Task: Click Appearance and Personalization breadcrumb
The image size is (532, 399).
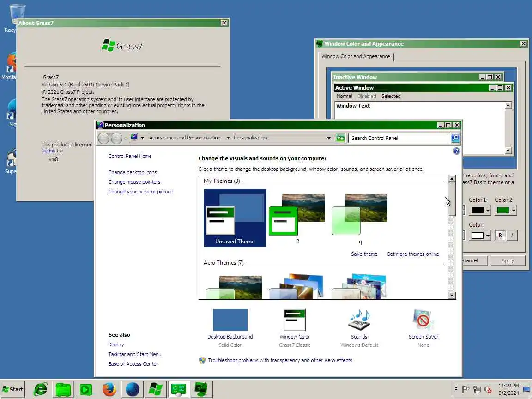Action: [185, 138]
